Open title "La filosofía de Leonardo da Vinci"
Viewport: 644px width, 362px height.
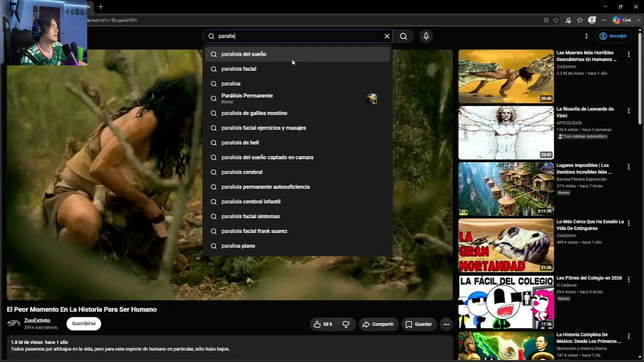coord(585,112)
